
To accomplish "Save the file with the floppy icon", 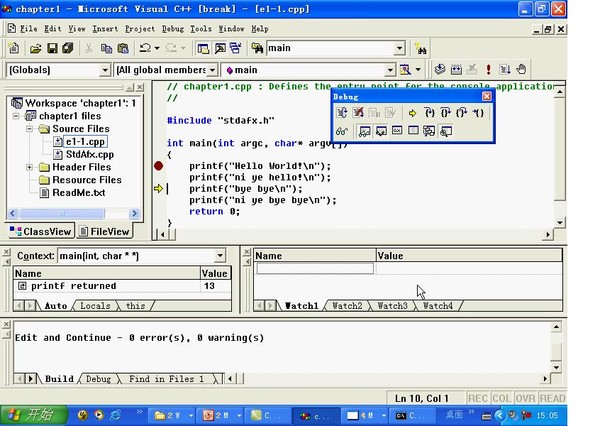I will [52, 48].
